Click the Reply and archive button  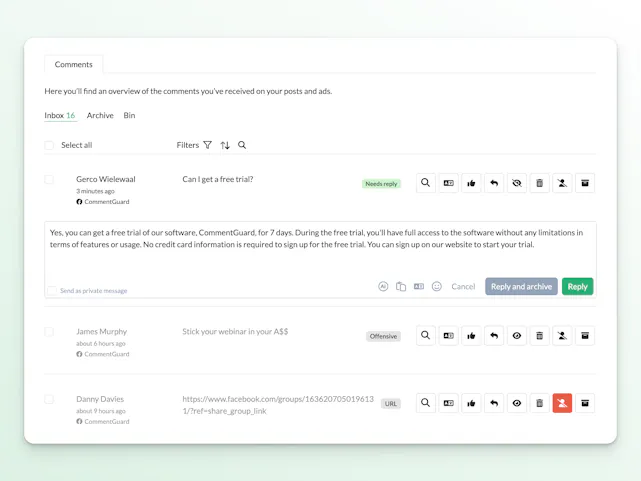[x=521, y=286]
